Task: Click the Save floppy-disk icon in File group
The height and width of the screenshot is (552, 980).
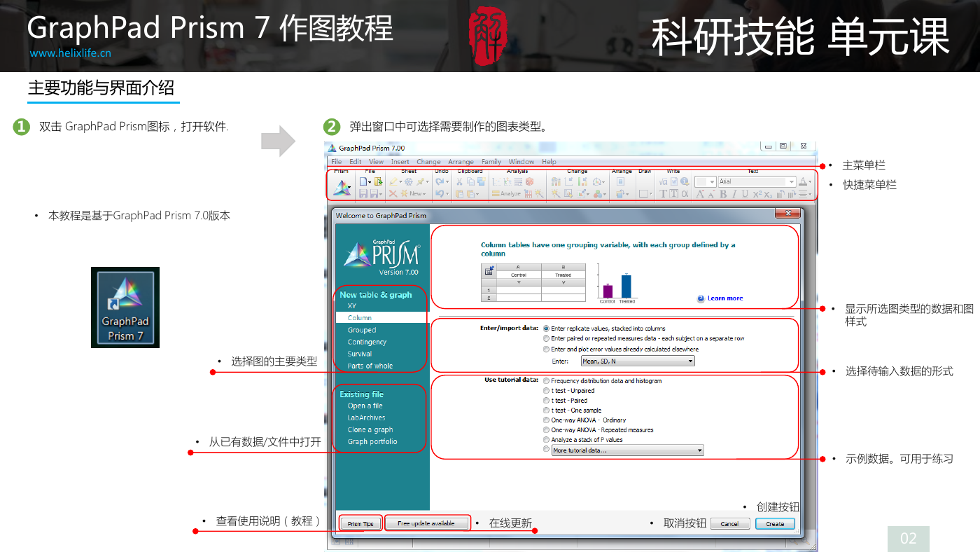Action: pos(363,194)
